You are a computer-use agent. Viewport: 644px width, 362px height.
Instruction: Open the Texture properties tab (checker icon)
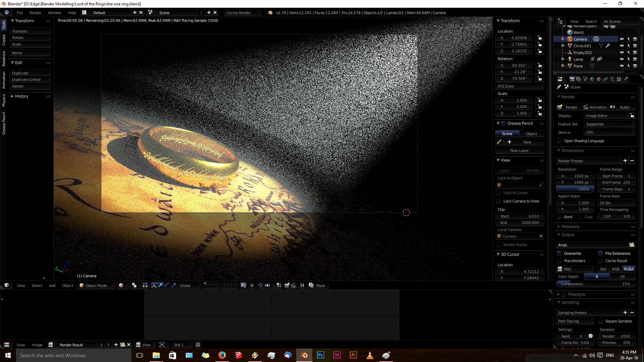click(x=619, y=79)
